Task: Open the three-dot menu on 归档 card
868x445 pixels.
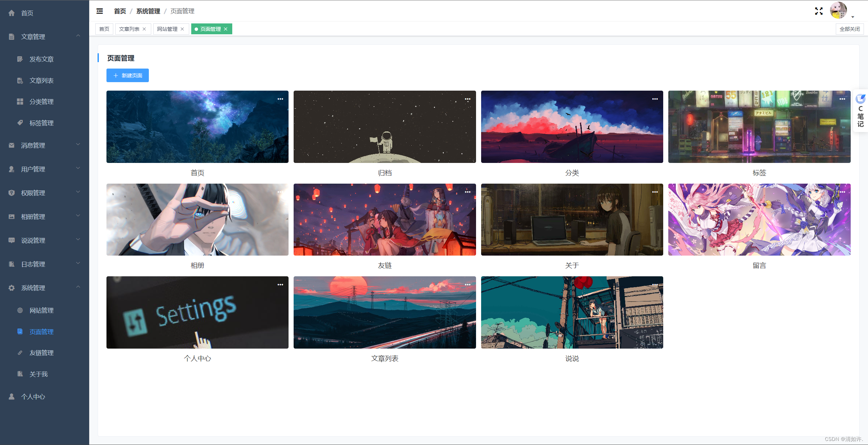Action: 468,99
